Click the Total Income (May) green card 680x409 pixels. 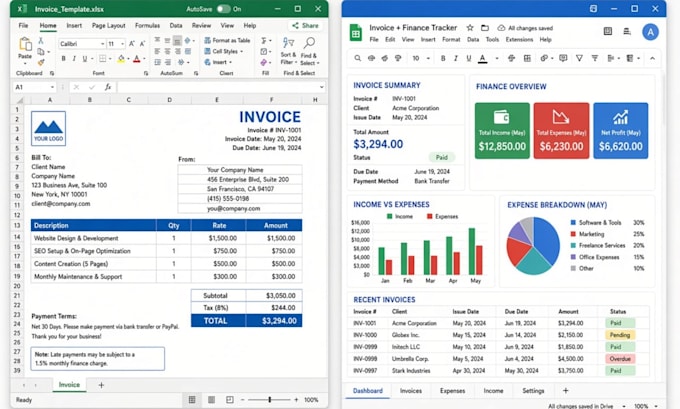pyautogui.click(x=502, y=131)
